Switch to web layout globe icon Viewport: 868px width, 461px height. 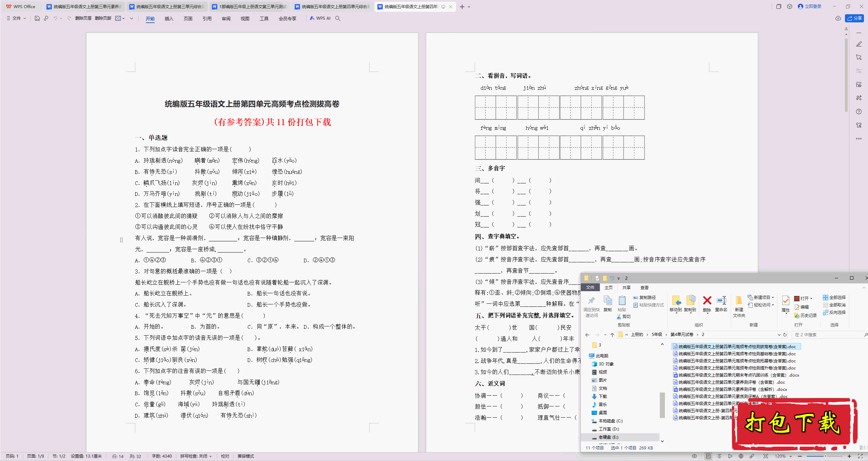tap(741, 456)
